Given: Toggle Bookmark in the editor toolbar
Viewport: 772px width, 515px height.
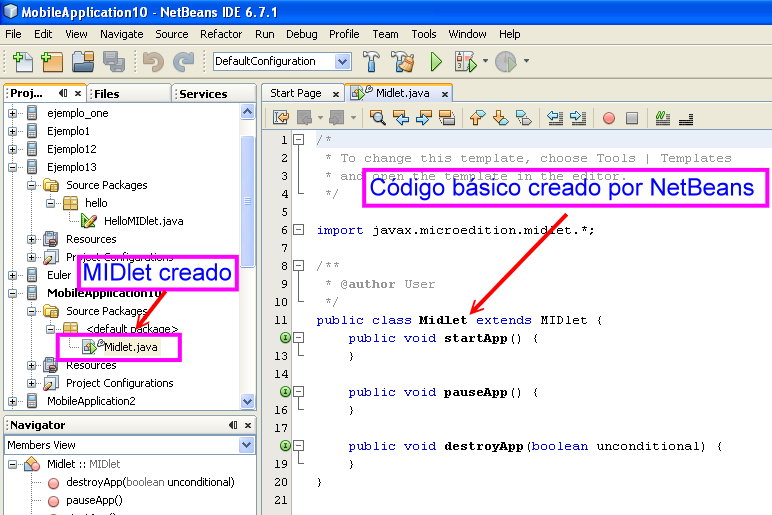Looking at the screenshot, I should pos(523,118).
